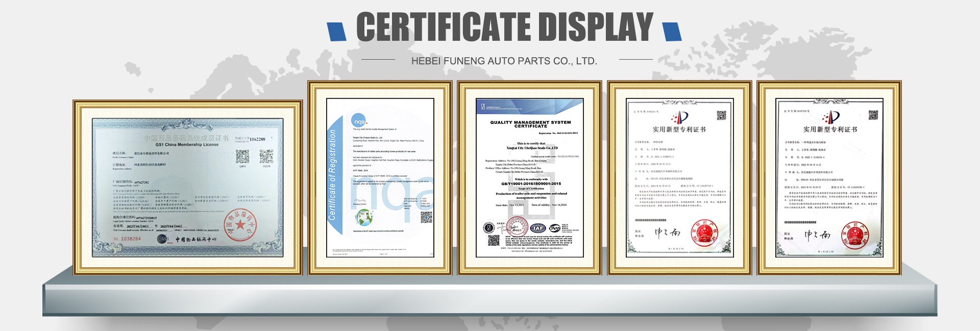Click the globe emblem on the NQA certificate
Image resolution: width=980 pixels, height=331 pixels.
click(364, 217)
